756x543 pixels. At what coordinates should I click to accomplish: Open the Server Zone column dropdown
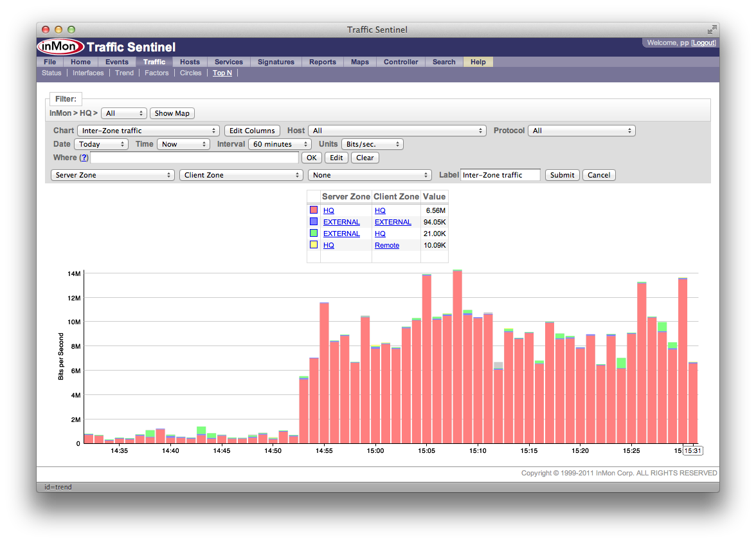(113, 175)
